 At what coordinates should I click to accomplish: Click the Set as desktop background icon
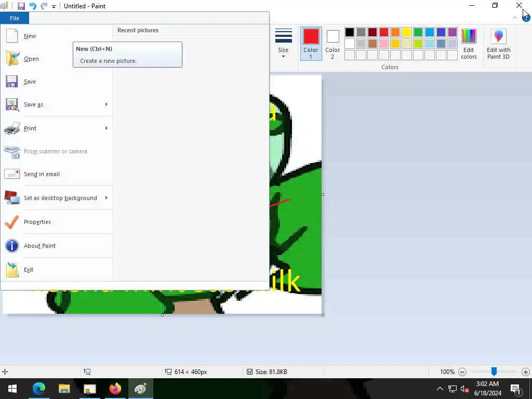12,198
